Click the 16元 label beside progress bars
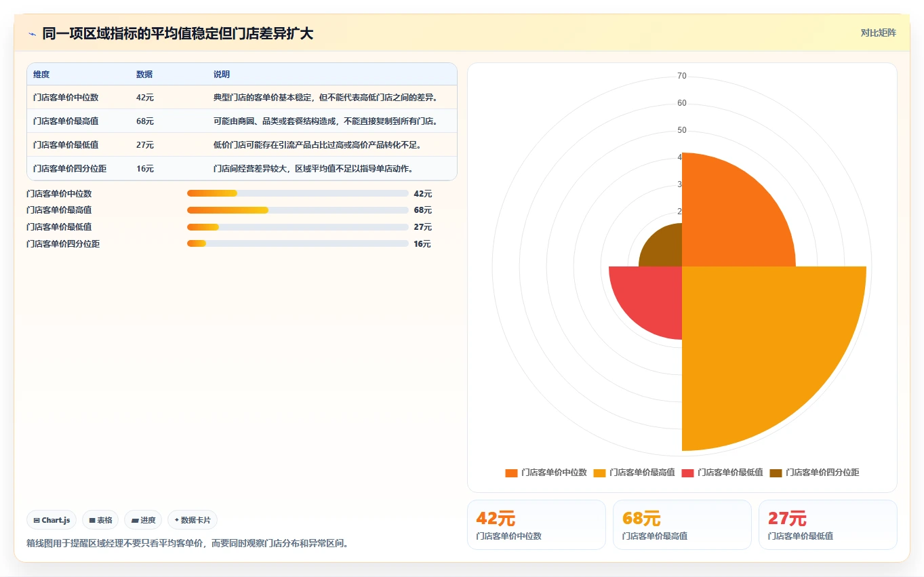 point(422,244)
